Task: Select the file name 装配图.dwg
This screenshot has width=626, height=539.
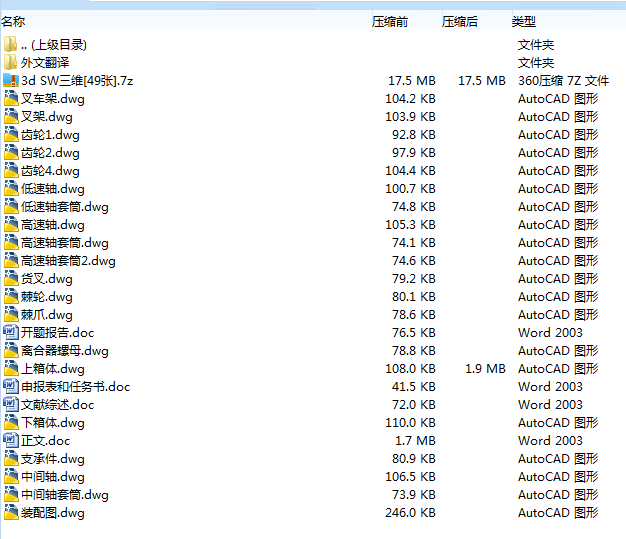Action: pyautogui.click(x=53, y=513)
